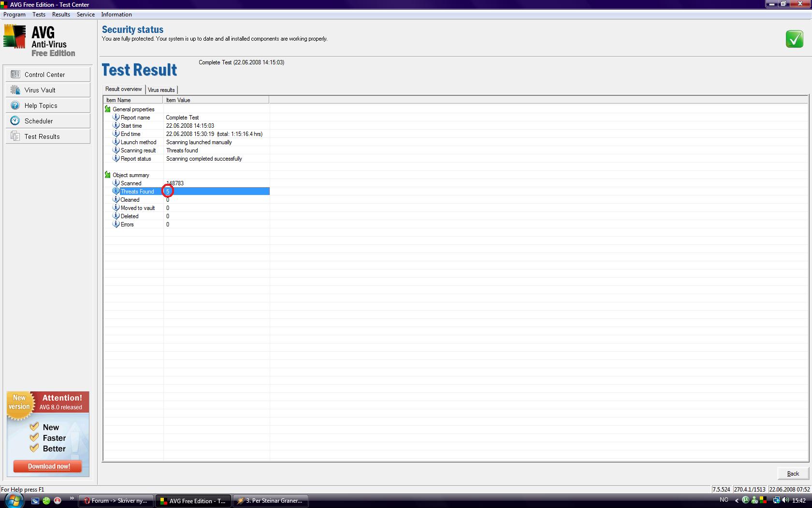Open the Results menu

point(61,15)
